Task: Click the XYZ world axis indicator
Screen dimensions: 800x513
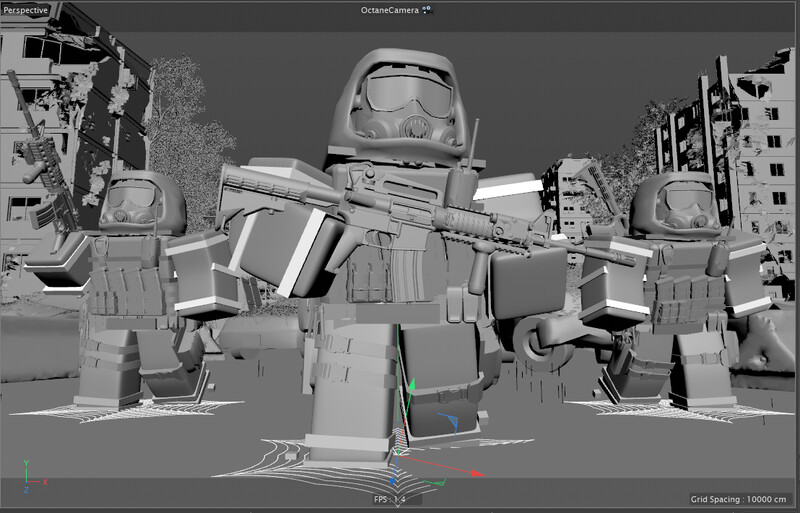Action: coord(34,476)
